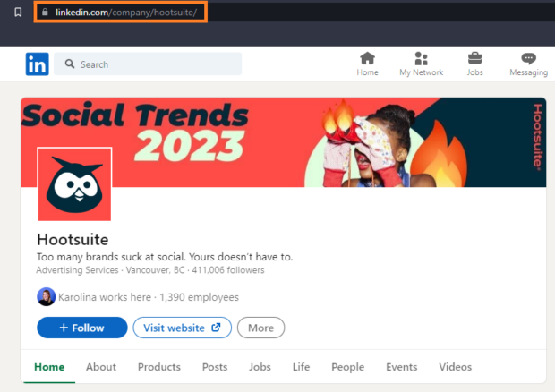The width and height of the screenshot is (555, 392).
Task: Switch to the Events tab
Action: [401, 367]
